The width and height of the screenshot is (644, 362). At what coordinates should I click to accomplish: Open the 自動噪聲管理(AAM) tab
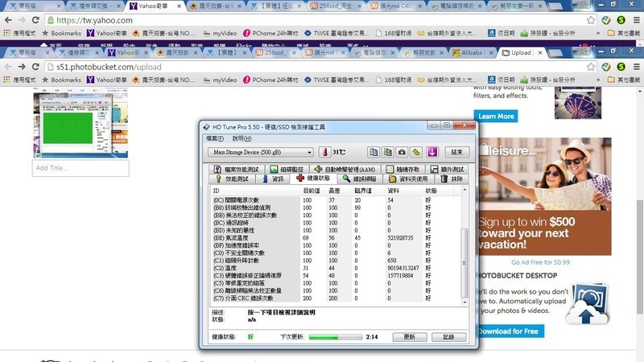(344, 169)
